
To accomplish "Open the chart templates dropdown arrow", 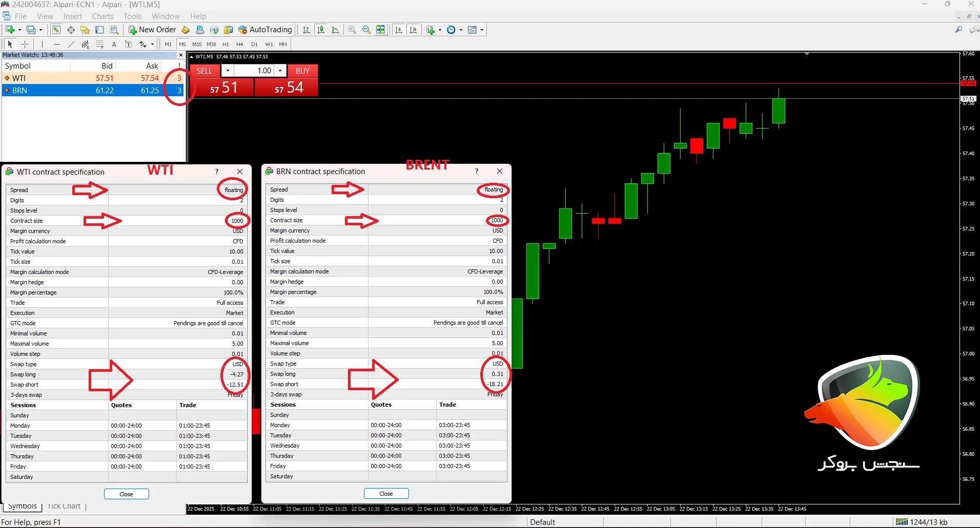I will [x=482, y=30].
